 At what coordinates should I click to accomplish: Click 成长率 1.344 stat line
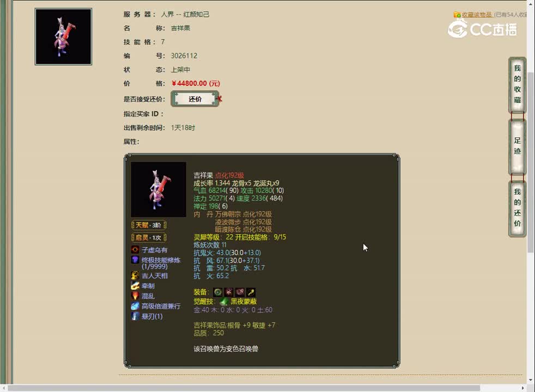(236, 183)
